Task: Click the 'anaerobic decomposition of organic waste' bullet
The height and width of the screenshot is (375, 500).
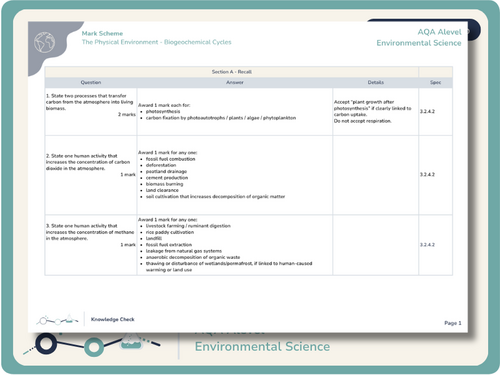Action: (x=193, y=257)
